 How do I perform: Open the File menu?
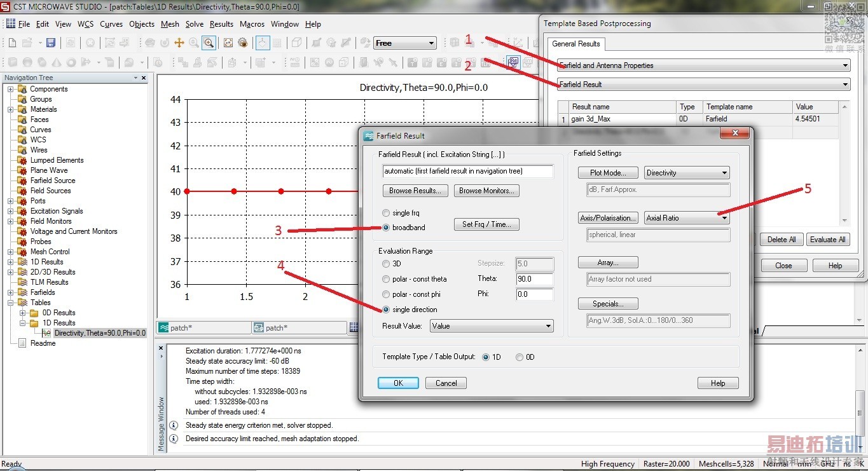tap(24, 24)
